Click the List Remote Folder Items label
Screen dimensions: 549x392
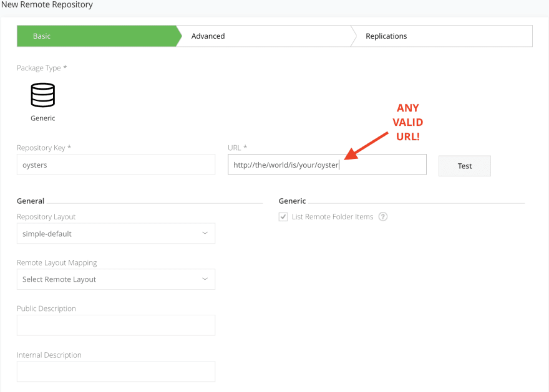[333, 217]
